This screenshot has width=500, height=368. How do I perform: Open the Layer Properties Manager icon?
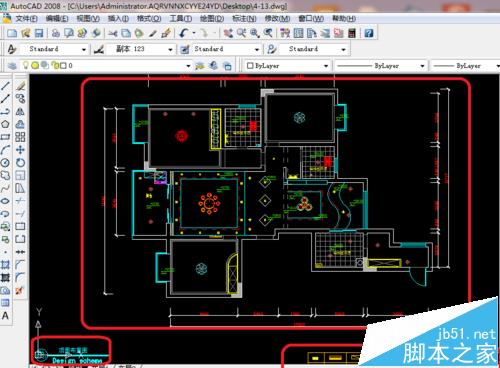tap(12, 66)
